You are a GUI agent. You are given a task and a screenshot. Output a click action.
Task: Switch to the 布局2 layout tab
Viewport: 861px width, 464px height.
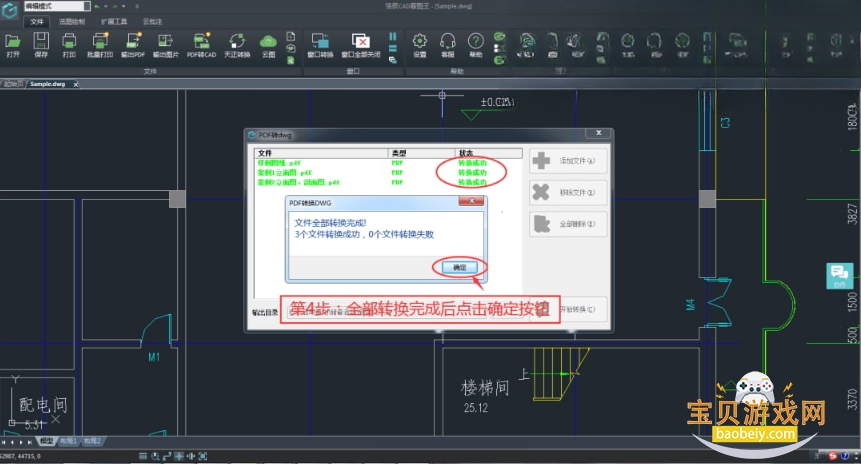pos(92,441)
